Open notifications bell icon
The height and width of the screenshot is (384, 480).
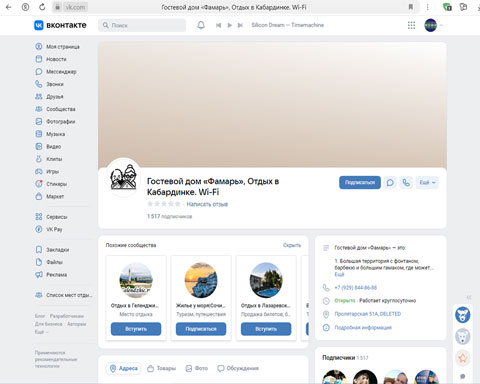pos(201,25)
